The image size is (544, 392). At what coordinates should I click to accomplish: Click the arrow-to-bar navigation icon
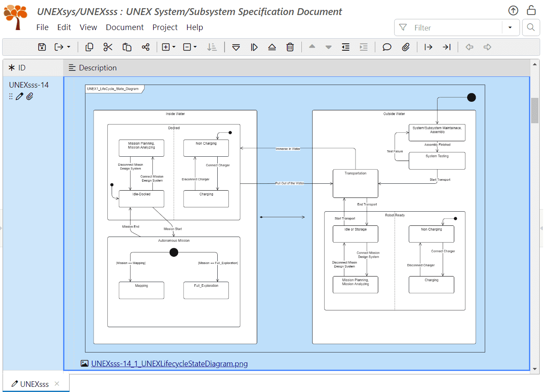(x=447, y=47)
